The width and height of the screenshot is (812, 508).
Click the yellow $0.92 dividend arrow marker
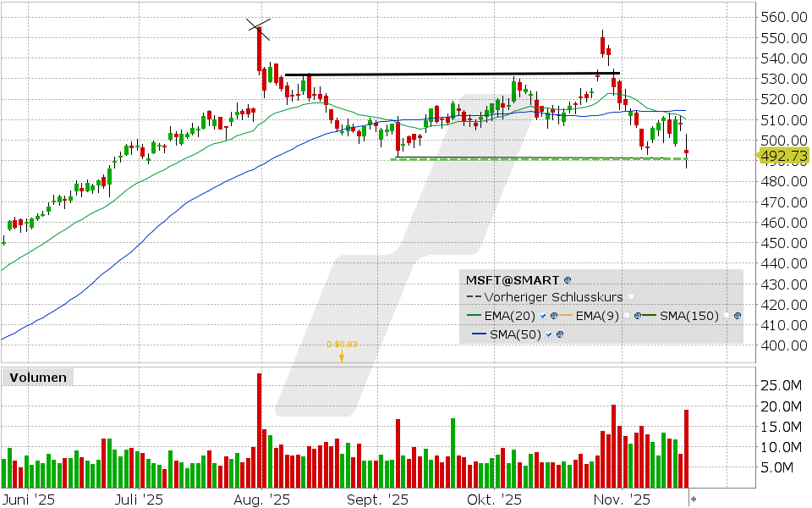pyautogui.click(x=342, y=356)
